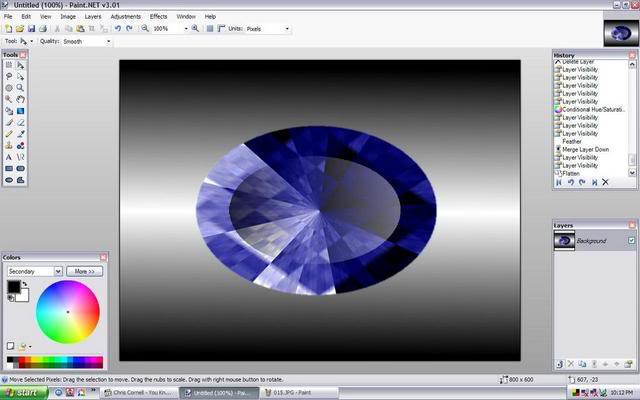Select the Text tool

[x=9, y=157]
